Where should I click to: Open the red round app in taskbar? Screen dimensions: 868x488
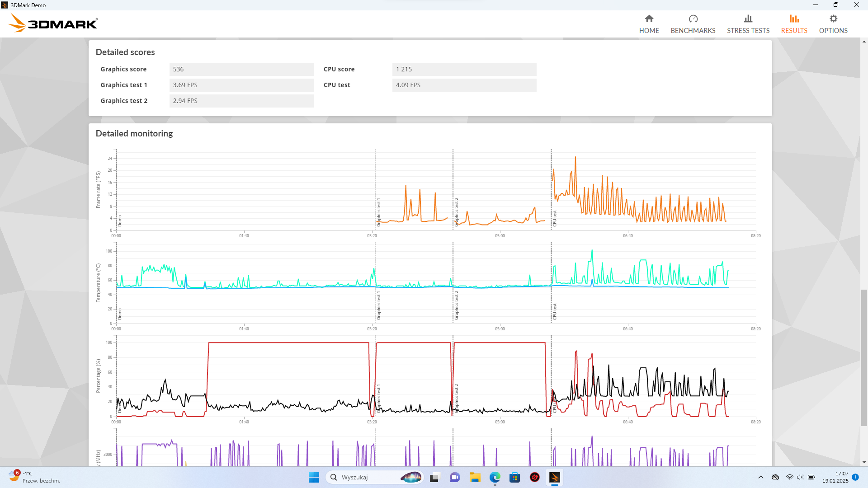(535, 477)
